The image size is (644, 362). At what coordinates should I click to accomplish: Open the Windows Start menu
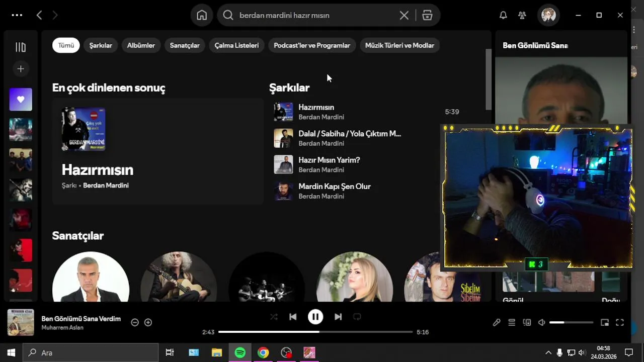11,352
